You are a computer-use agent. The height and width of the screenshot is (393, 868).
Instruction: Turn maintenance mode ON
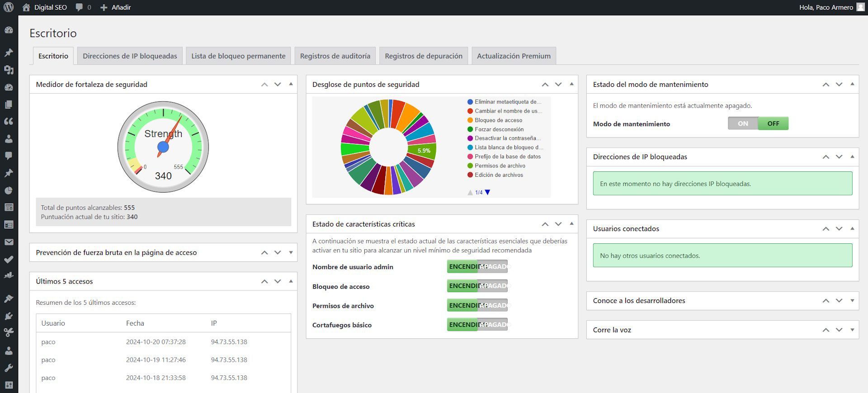click(743, 123)
